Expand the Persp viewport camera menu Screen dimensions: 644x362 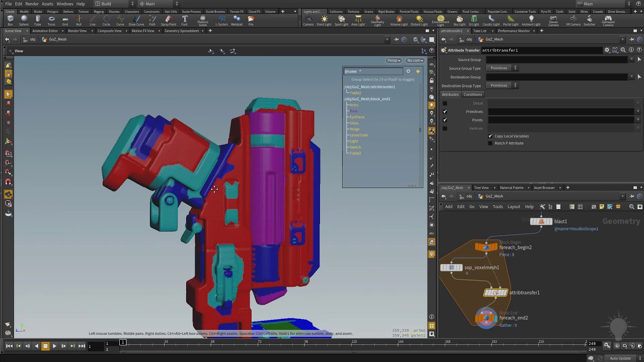click(x=393, y=60)
